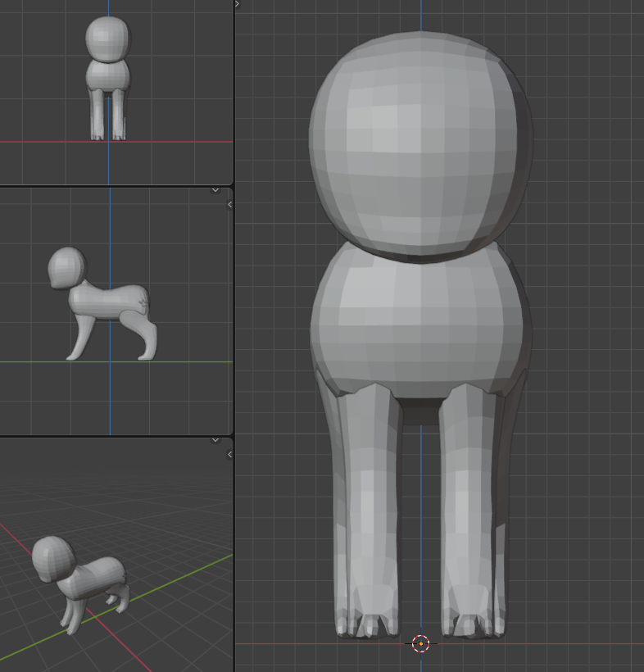Click the 3D cursor in the large viewport

[x=420, y=643]
